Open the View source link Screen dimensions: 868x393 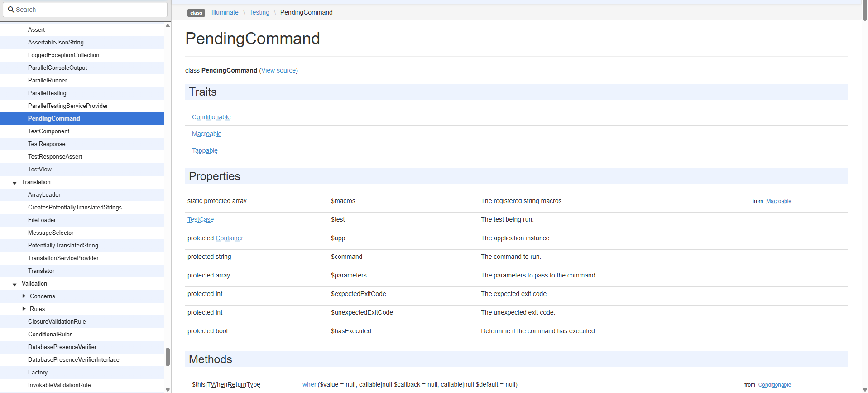pos(278,70)
